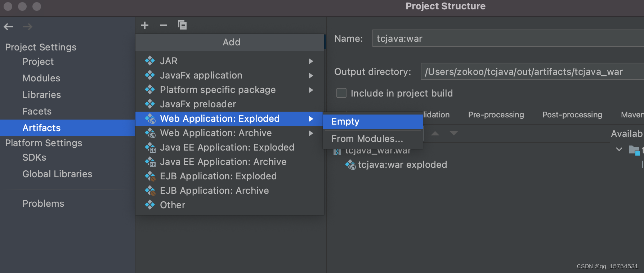Open Global Libraries under Platform Settings
The width and height of the screenshot is (644, 273).
point(57,174)
